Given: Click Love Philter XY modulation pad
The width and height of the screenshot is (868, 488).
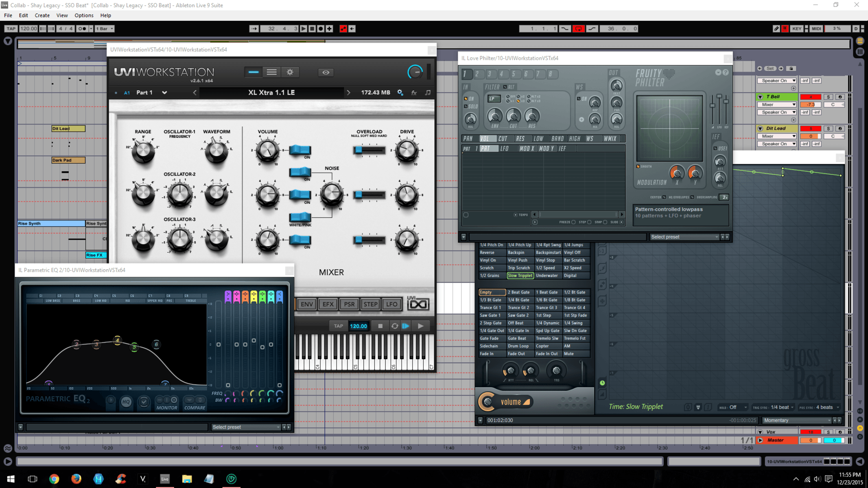Looking at the screenshot, I should click(x=669, y=129).
